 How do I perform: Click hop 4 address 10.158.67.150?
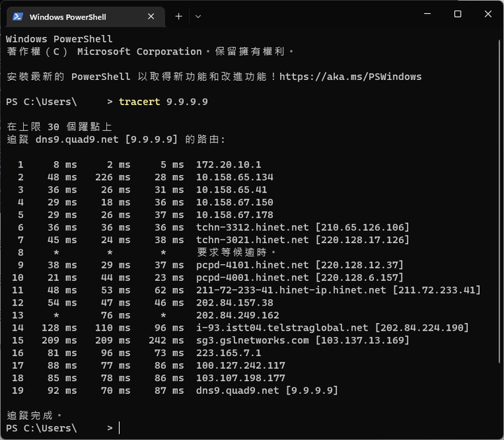234,202
